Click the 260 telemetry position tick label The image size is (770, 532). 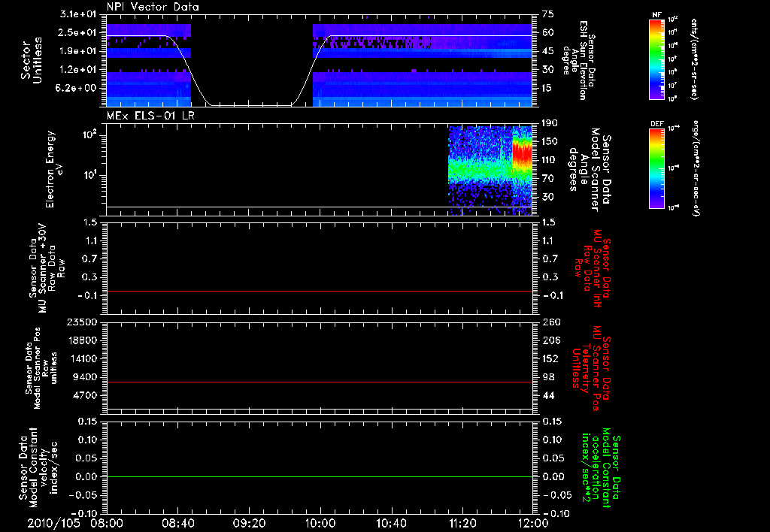pos(550,322)
